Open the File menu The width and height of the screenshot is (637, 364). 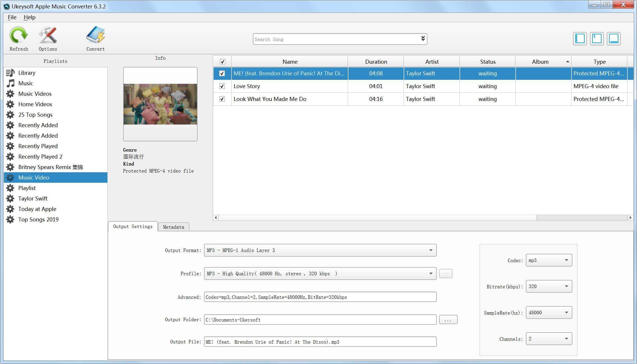[11, 17]
